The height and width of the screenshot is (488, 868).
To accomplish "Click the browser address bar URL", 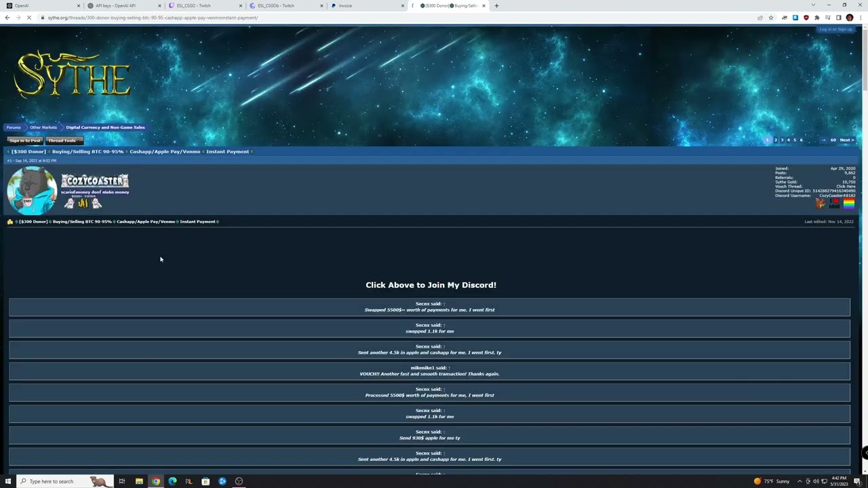I will pyautogui.click(x=153, y=18).
